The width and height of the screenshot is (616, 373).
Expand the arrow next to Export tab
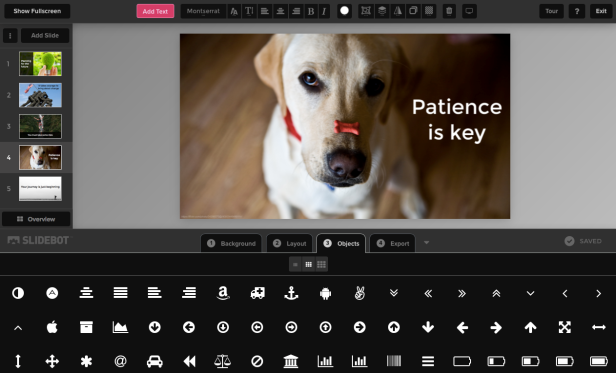tap(426, 243)
